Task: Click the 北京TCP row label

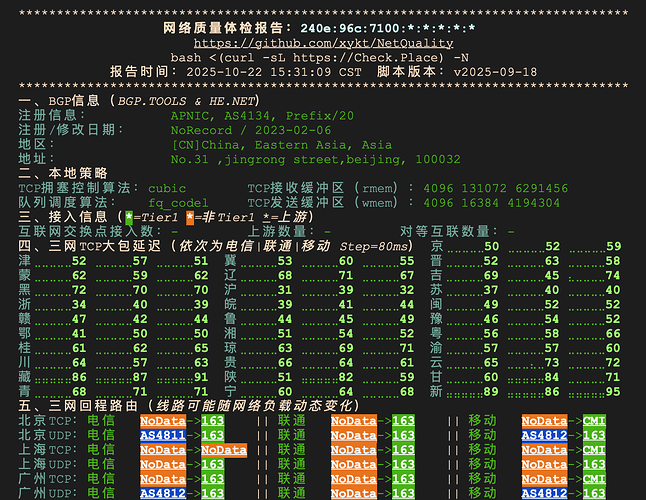Action: point(48,421)
